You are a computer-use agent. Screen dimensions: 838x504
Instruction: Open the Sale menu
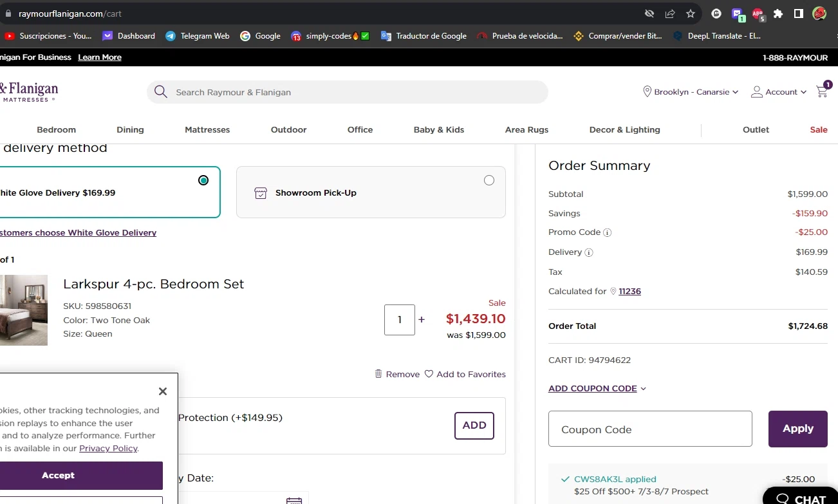pos(819,129)
